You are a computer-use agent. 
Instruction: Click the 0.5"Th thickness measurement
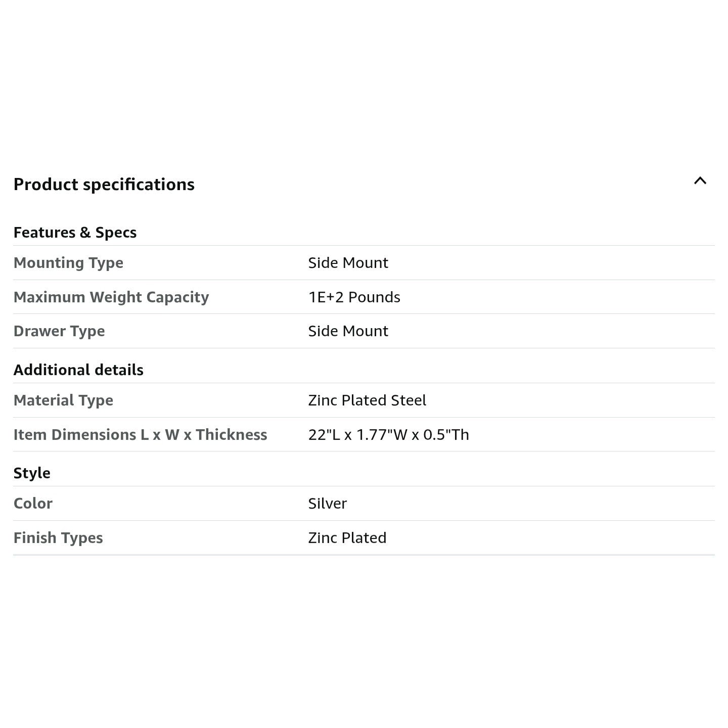(446, 435)
